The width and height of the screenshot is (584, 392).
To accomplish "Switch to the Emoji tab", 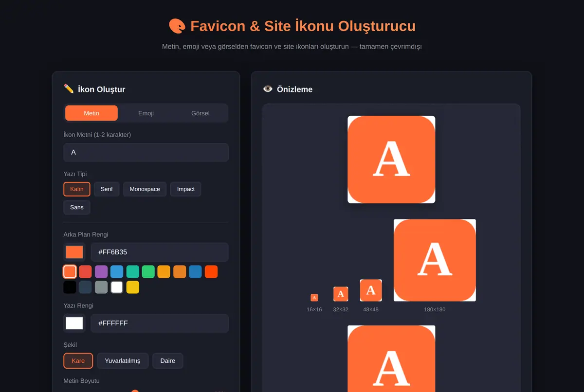I will click(146, 113).
